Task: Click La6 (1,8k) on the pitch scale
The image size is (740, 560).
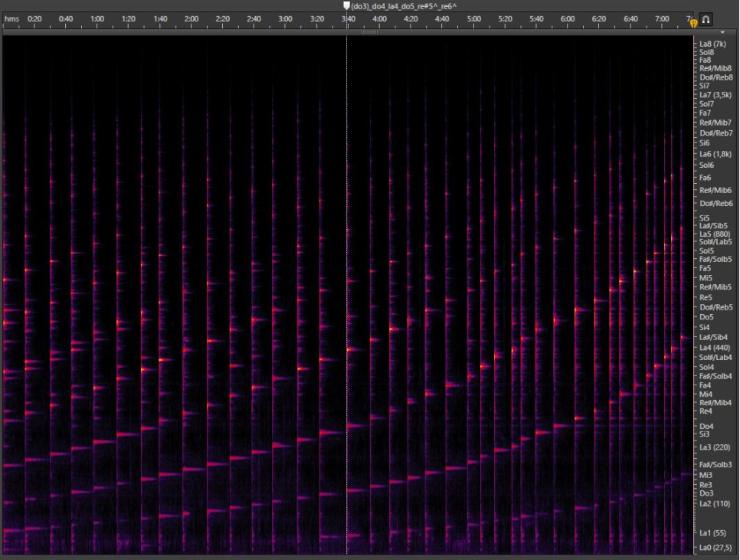Action: 715,154
